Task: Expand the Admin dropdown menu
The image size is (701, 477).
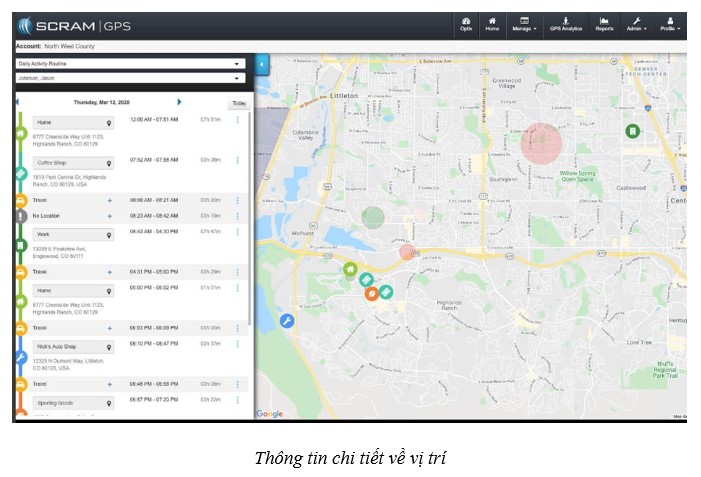Action: pyautogui.click(x=637, y=25)
